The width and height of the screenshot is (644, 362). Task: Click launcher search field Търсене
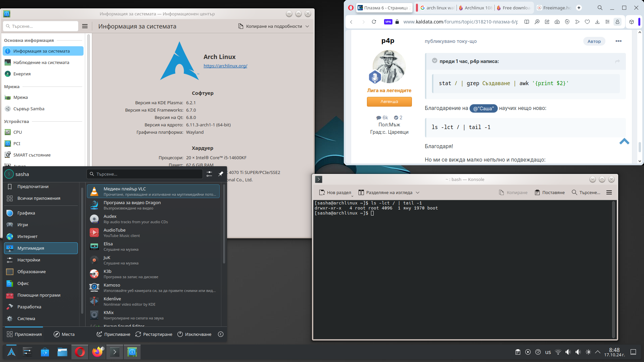tap(145, 174)
